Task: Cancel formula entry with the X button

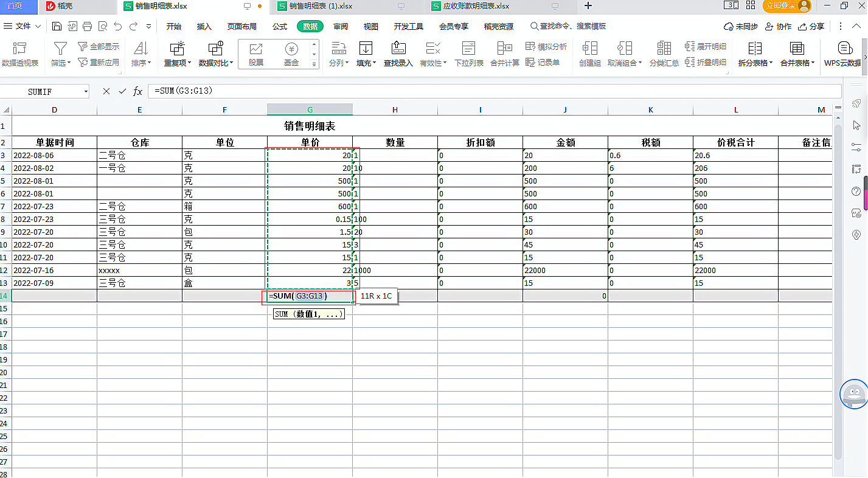Action: (106, 91)
